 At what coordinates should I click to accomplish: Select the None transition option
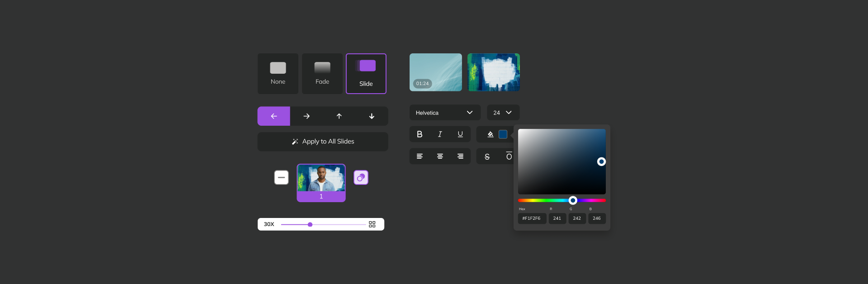coord(278,74)
